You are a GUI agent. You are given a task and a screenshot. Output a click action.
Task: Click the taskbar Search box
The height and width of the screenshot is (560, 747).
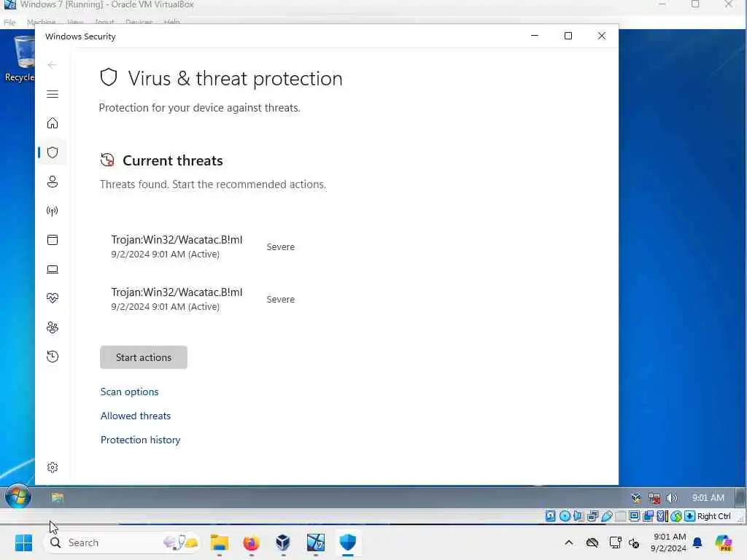(122, 542)
